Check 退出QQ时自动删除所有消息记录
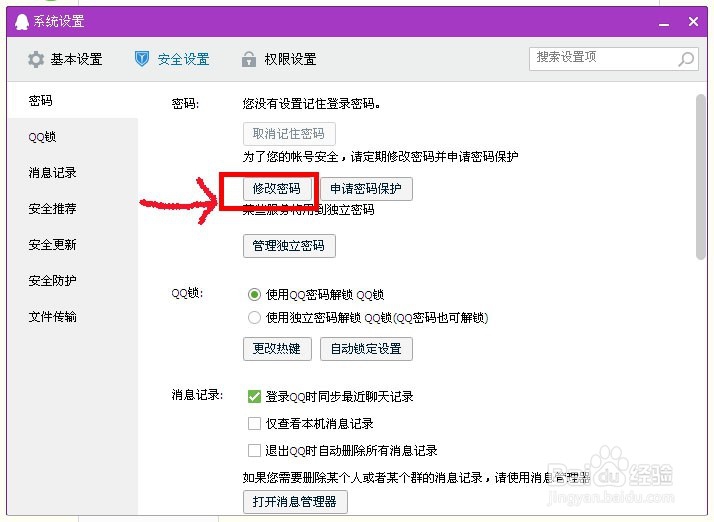Viewport: 714px width, 522px height. tap(254, 450)
